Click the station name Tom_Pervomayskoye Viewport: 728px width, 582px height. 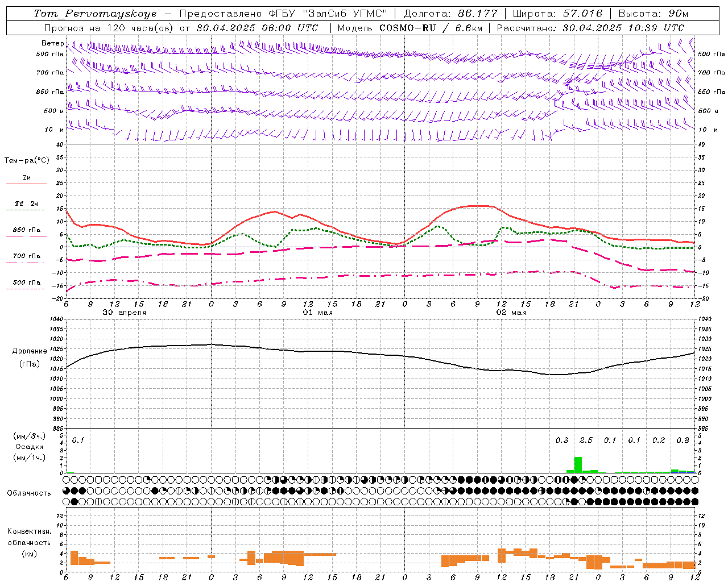(x=96, y=14)
